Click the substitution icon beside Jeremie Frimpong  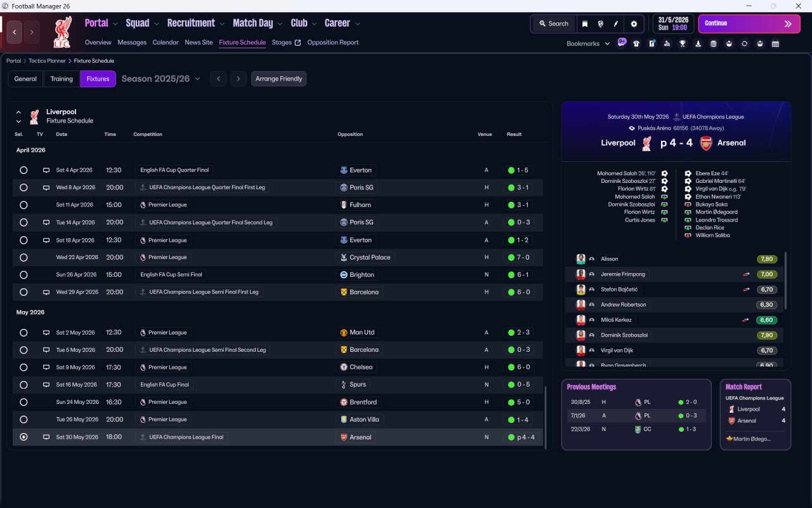click(x=747, y=274)
